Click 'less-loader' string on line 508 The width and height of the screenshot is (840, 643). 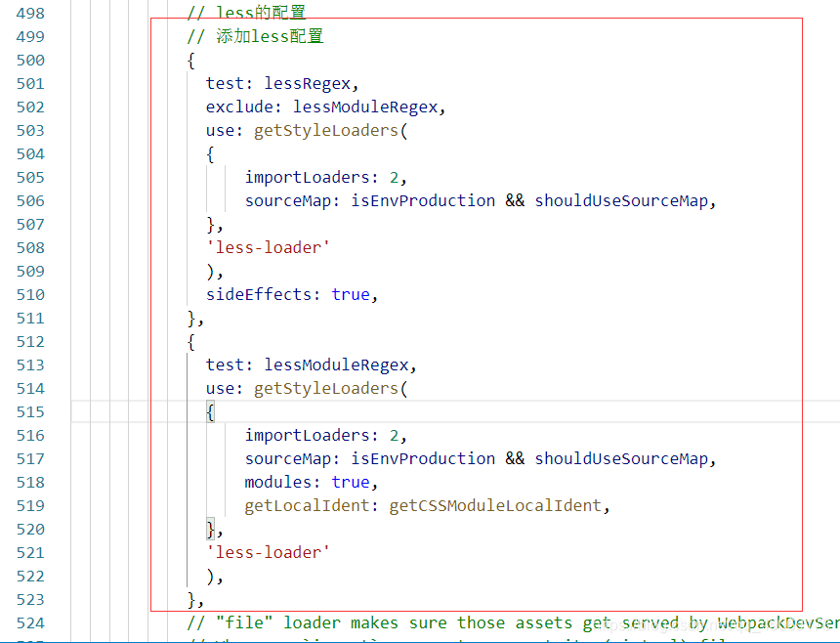click(268, 247)
